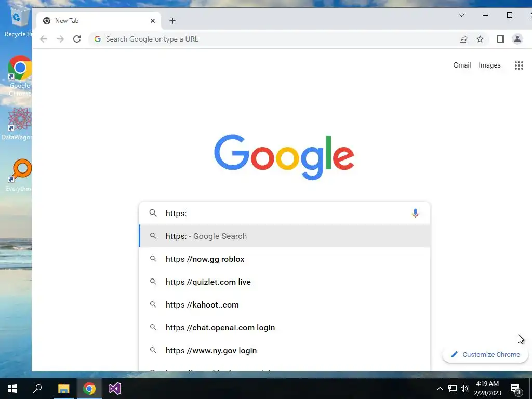The height and width of the screenshot is (399, 532).
Task: Click the browser forward arrow
Action: pos(60,39)
